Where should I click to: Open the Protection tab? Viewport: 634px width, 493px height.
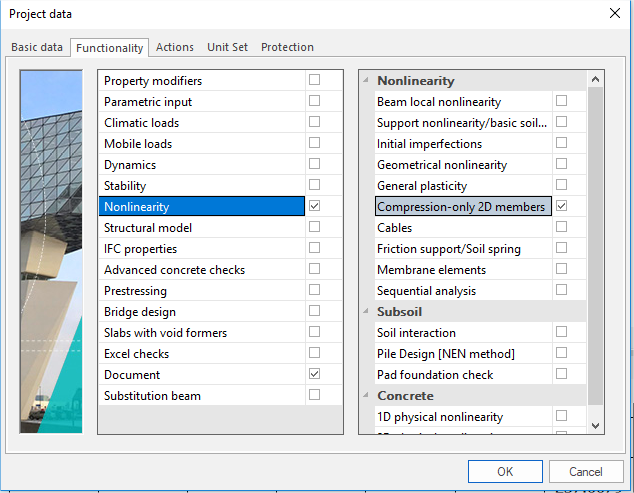click(287, 47)
